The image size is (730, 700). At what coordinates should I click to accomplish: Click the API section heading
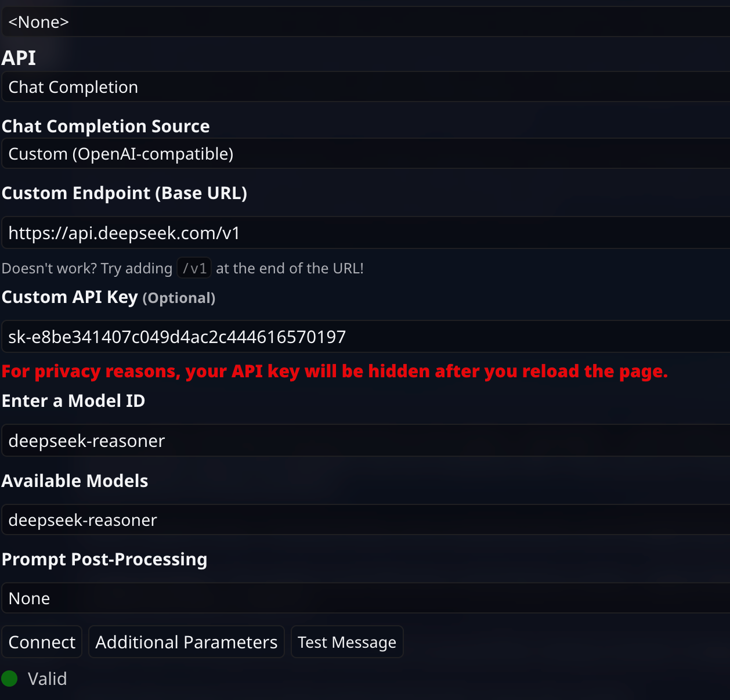19,58
